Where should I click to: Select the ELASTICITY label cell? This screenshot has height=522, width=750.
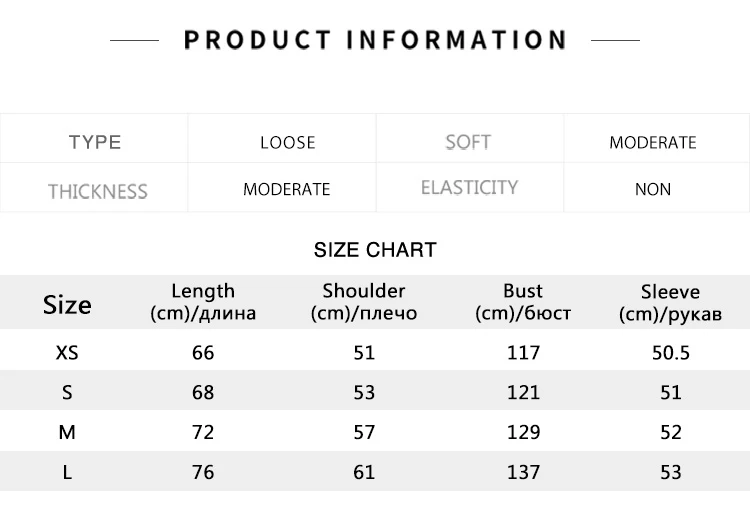[469, 188]
